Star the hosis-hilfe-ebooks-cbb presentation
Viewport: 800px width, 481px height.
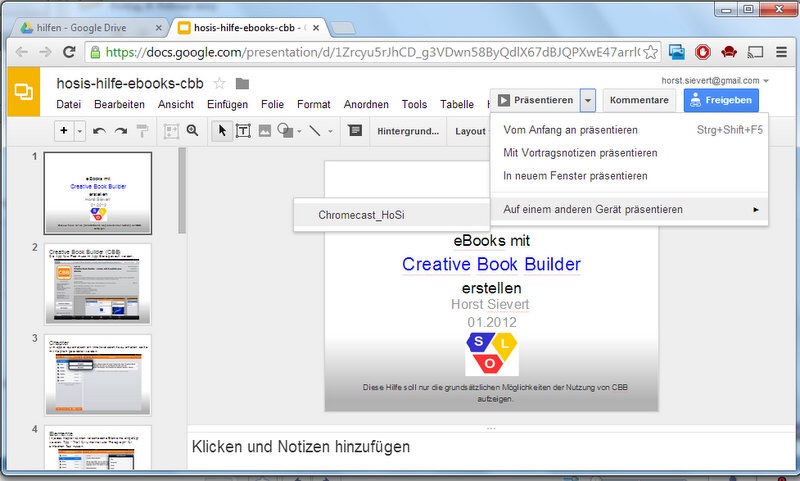220,83
